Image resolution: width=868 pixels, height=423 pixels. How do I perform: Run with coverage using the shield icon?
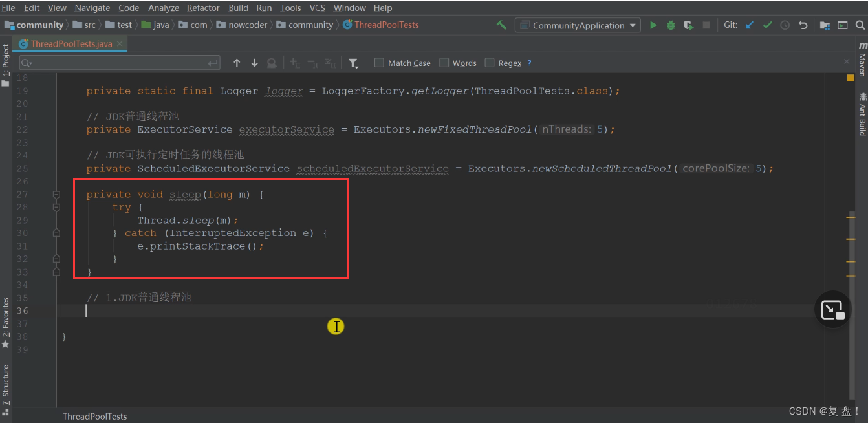pyautogui.click(x=688, y=25)
